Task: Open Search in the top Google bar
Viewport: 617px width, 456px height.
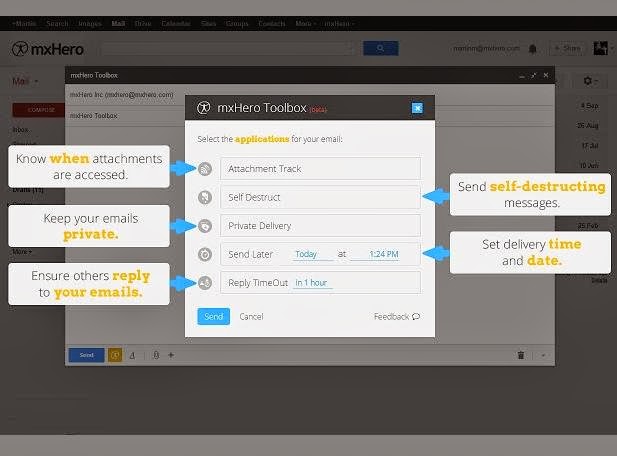Action: tap(57, 24)
